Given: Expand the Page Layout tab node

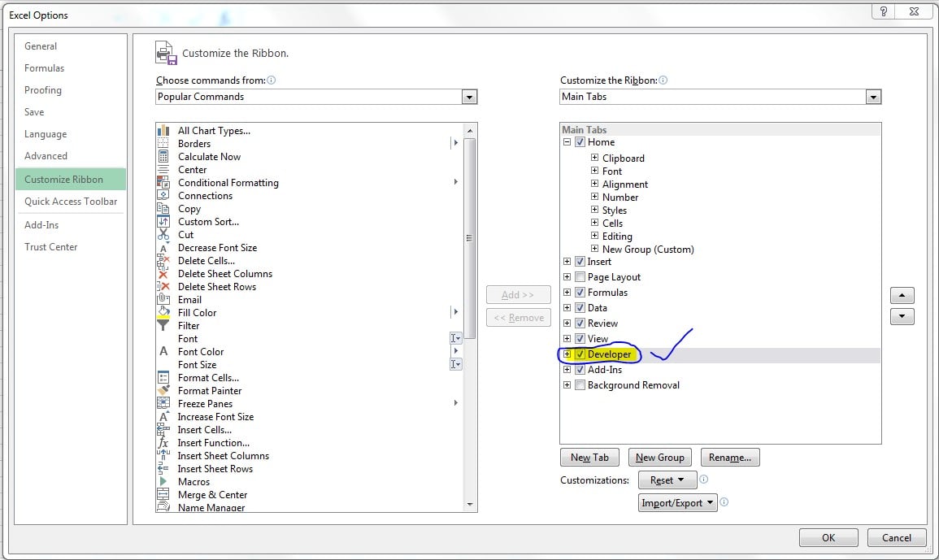Looking at the screenshot, I should 567,276.
